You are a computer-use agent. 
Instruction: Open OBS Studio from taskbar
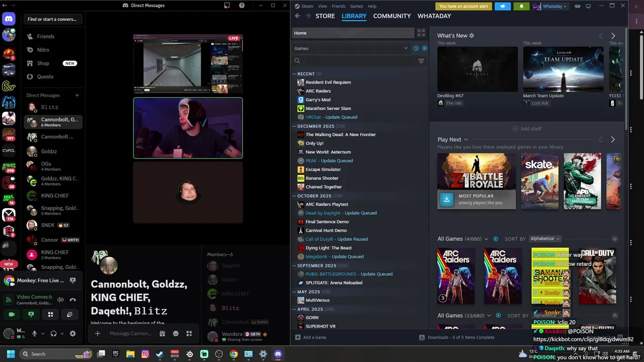pyautogui.click(x=219, y=354)
